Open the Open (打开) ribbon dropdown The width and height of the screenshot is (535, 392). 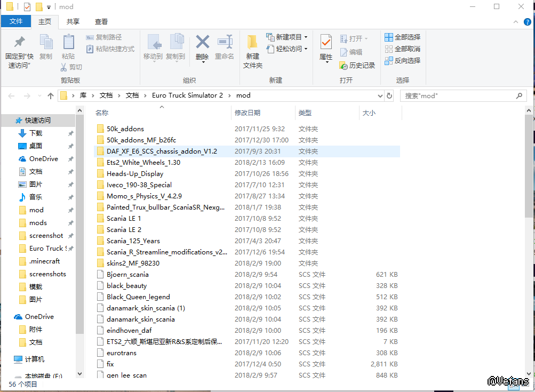pyautogui.click(x=354, y=38)
